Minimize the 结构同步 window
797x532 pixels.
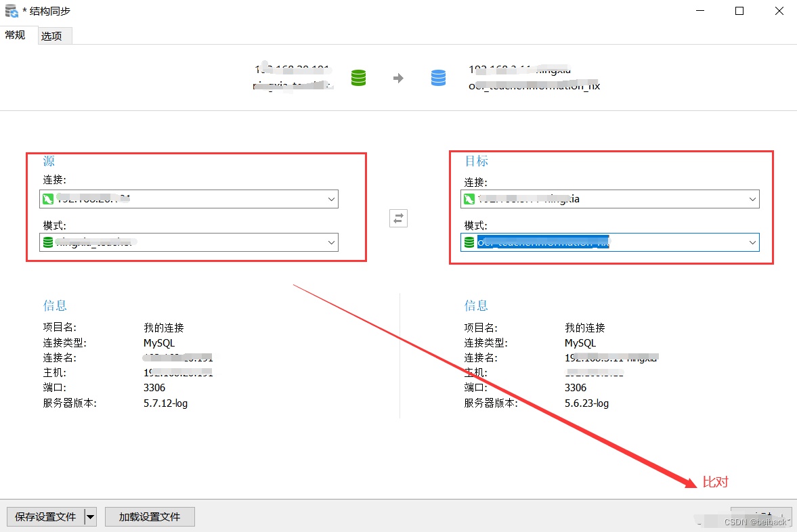(700, 11)
